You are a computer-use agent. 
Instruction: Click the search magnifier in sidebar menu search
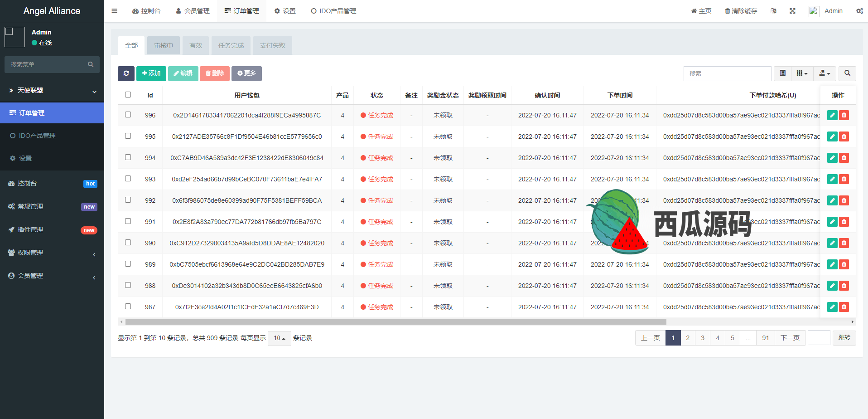pos(91,64)
